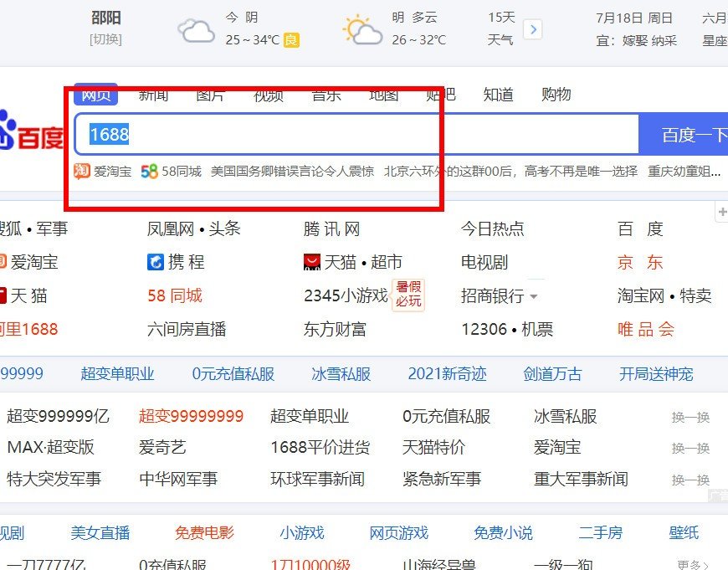Click the small Taobao icon in hot search bar
This screenshot has width=728, height=570.
click(81, 171)
